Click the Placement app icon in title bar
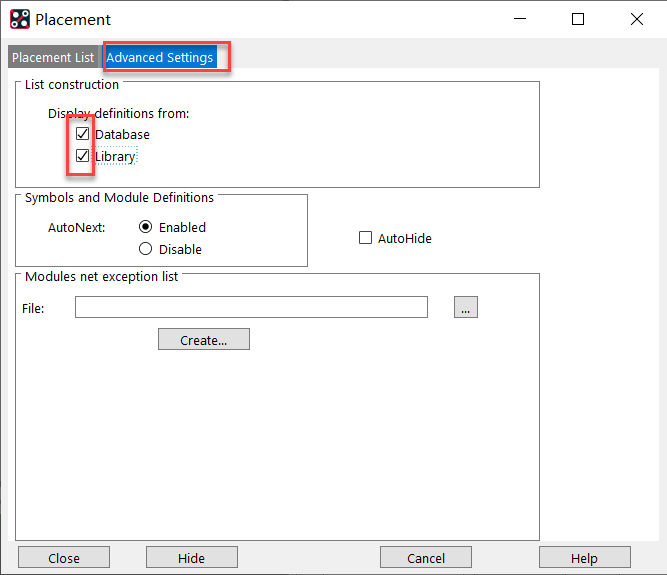The height and width of the screenshot is (575, 667). point(19,19)
